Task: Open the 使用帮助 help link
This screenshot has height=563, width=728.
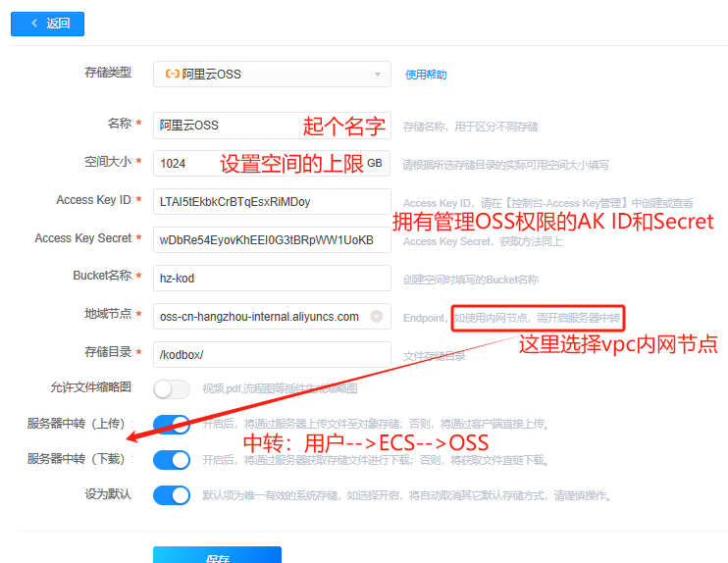Action: (x=426, y=75)
